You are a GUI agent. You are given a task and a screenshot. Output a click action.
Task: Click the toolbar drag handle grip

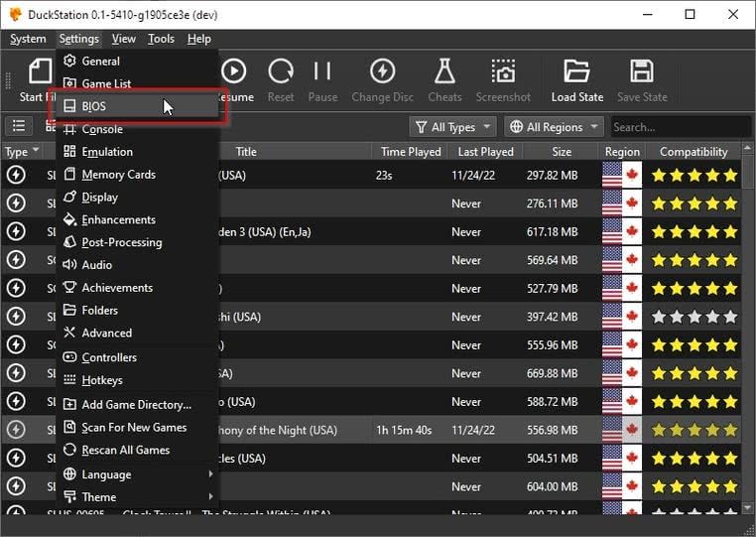point(8,81)
